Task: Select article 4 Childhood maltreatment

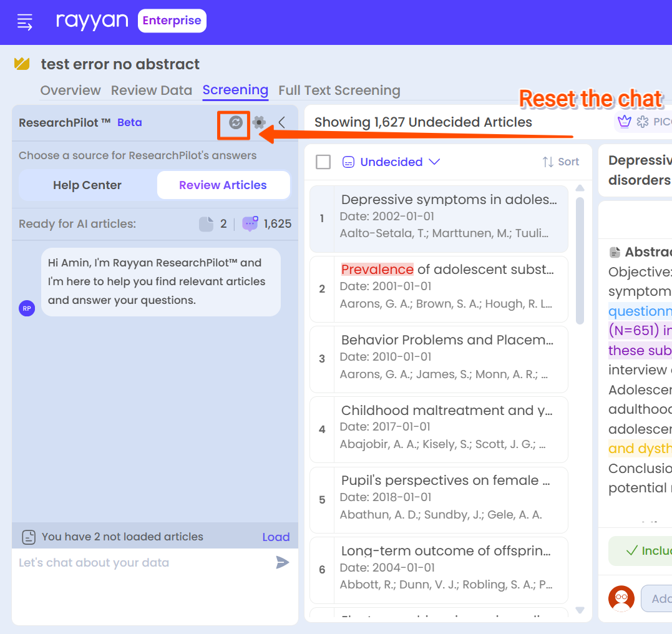Action: tap(439, 429)
